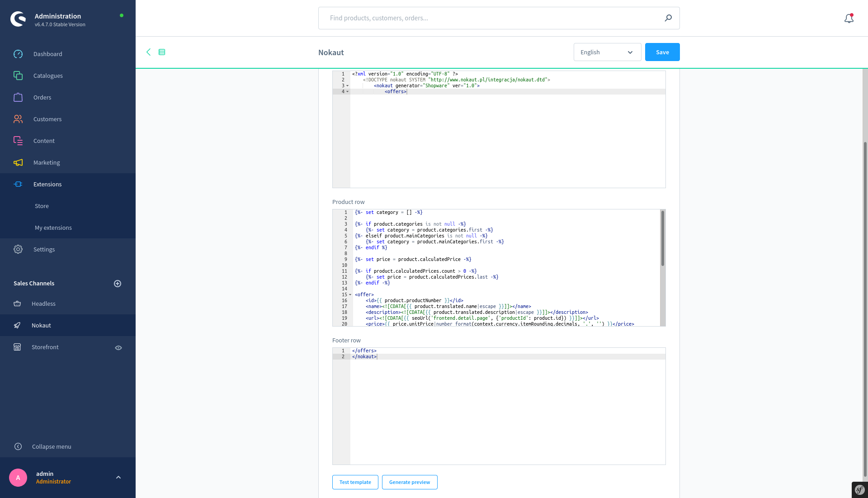Open the Symfony debug toolbar icon
Image resolution: width=868 pixels, height=498 pixels.
click(860, 490)
